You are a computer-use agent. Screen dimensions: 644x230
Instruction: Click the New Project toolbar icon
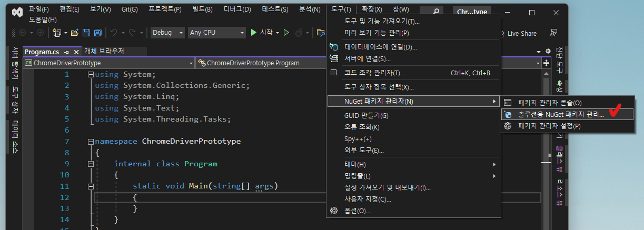(x=57, y=33)
